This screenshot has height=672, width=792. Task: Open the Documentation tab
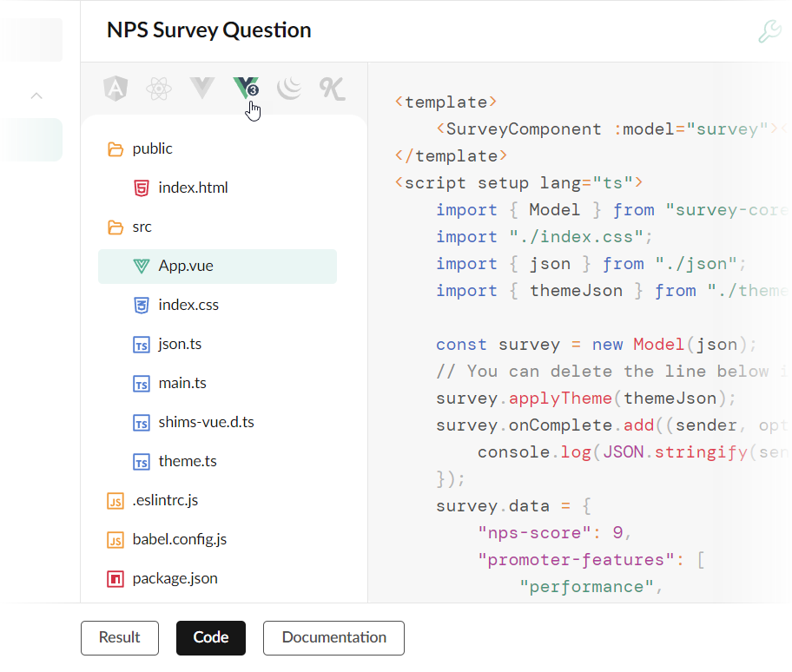(333, 637)
